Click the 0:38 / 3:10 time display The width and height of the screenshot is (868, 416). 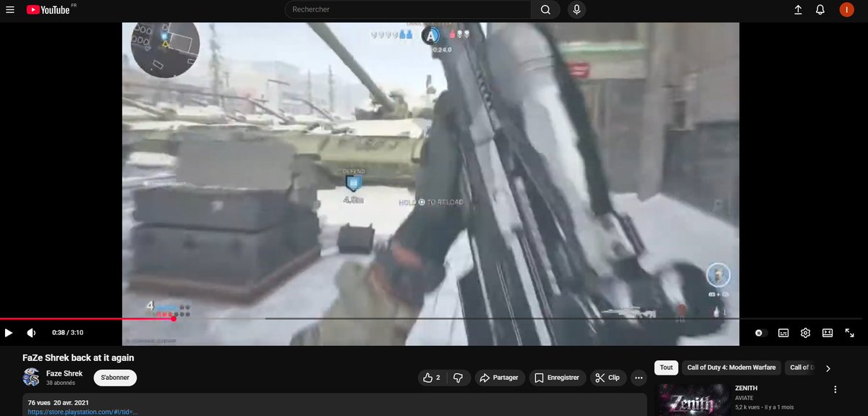tap(67, 333)
